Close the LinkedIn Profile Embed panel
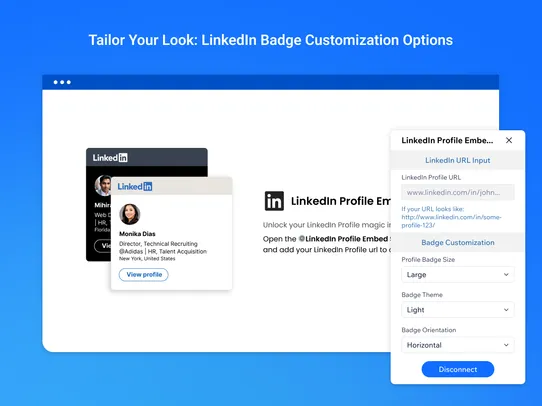542x406 pixels. click(x=509, y=140)
